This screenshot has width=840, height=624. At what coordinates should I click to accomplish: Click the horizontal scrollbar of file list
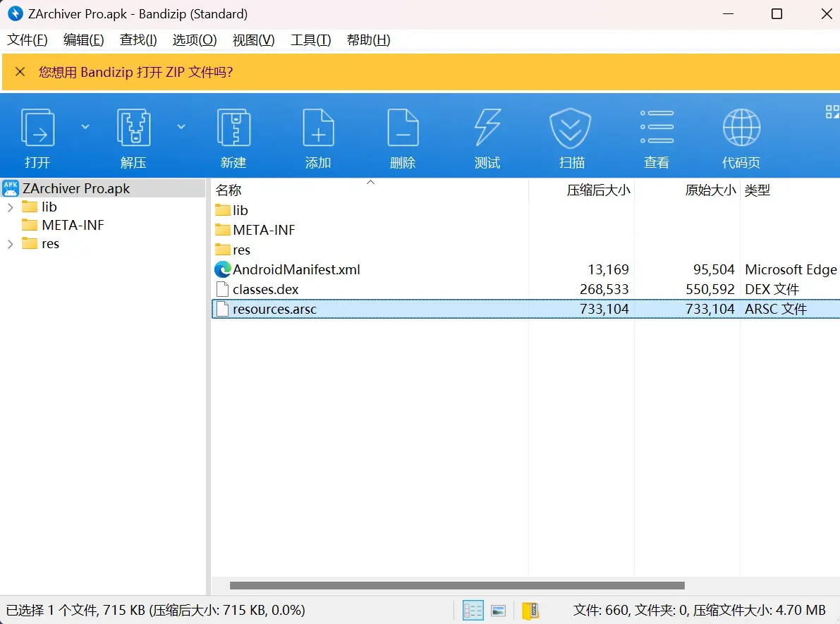(x=457, y=585)
